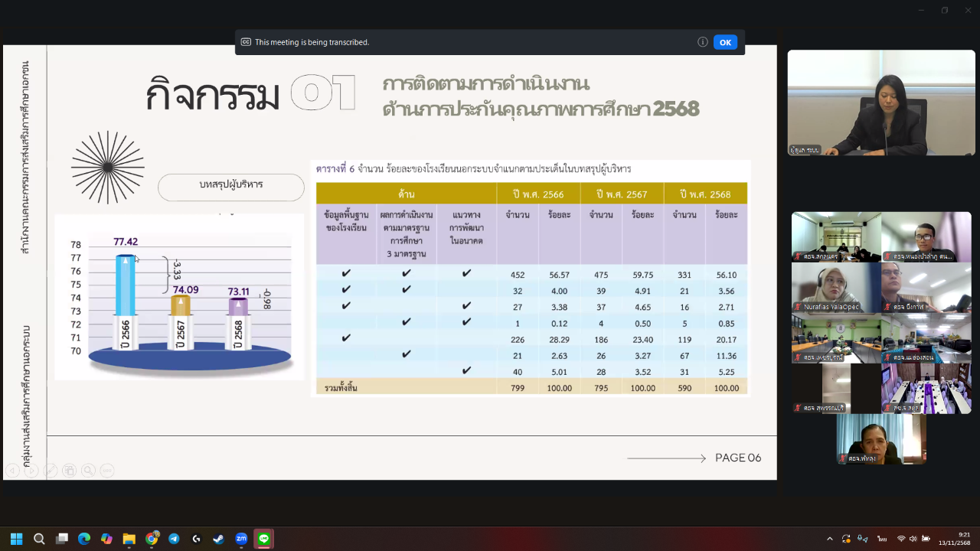Viewport: 980px width, 551px height.
Task: Open the Windows Start menu
Action: (x=16, y=539)
